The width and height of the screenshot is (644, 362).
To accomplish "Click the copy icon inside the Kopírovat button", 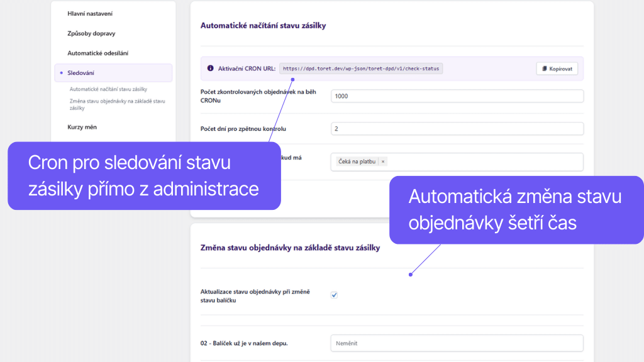I will pyautogui.click(x=543, y=68).
